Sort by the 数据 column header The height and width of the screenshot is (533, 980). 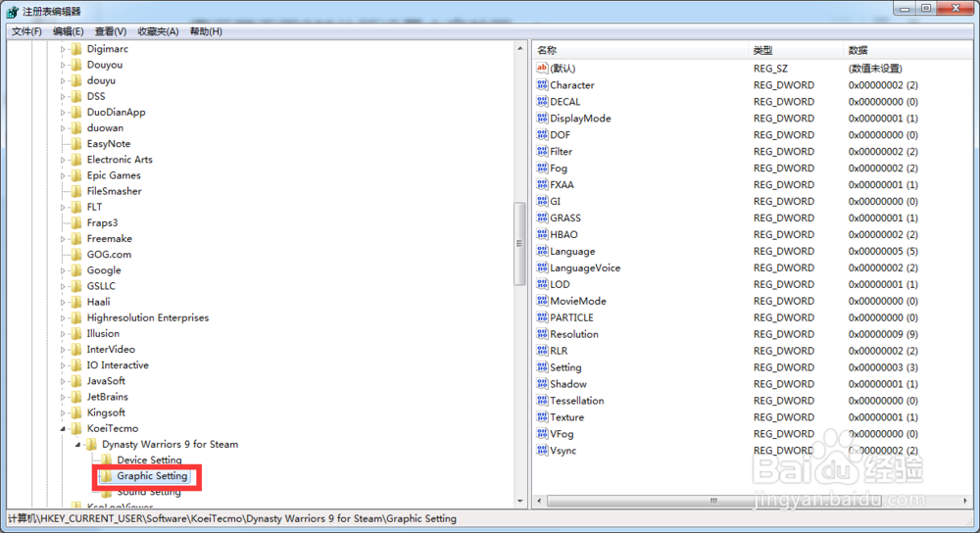click(x=907, y=50)
